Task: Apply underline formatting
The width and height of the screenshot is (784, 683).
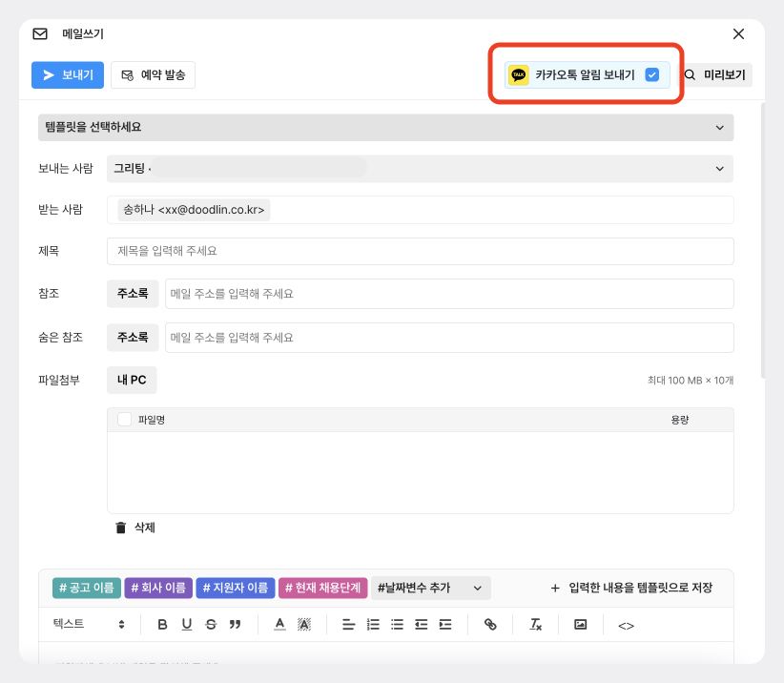Action: tap(187, 625)
